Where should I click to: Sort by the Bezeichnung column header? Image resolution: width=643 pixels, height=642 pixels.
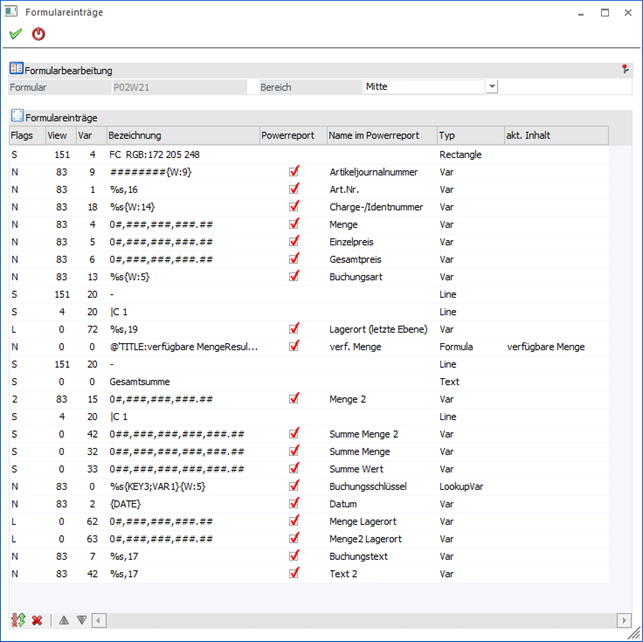180,135
